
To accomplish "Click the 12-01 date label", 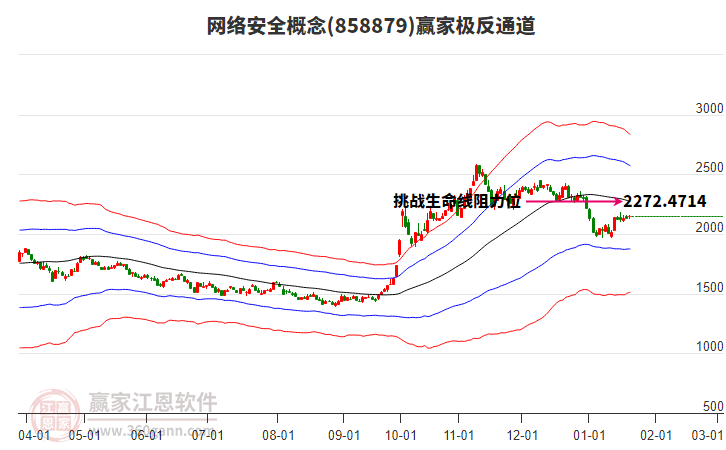I will click(x=522, y=436).
